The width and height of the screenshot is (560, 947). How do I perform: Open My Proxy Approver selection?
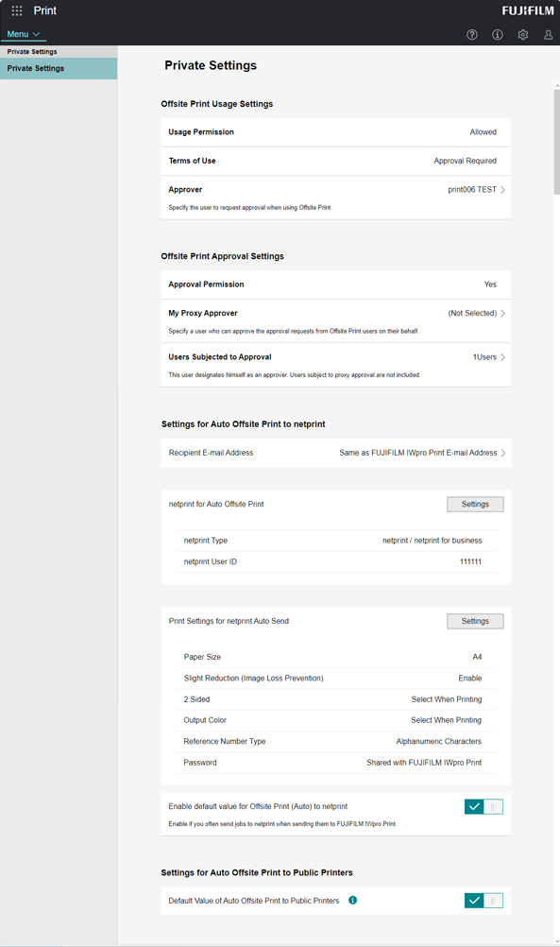click(x=335, y=321)
